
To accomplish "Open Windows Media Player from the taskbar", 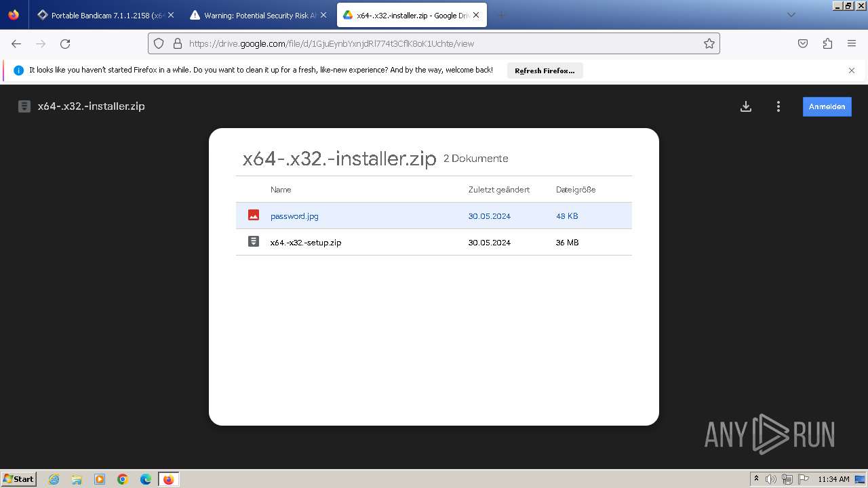I will (100, 479).
